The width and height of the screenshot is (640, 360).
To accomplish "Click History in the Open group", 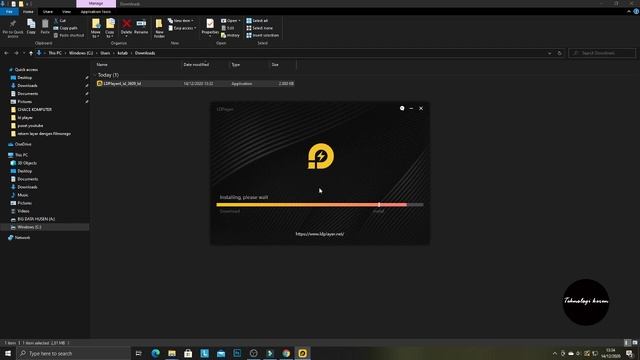I will [230, 35].
